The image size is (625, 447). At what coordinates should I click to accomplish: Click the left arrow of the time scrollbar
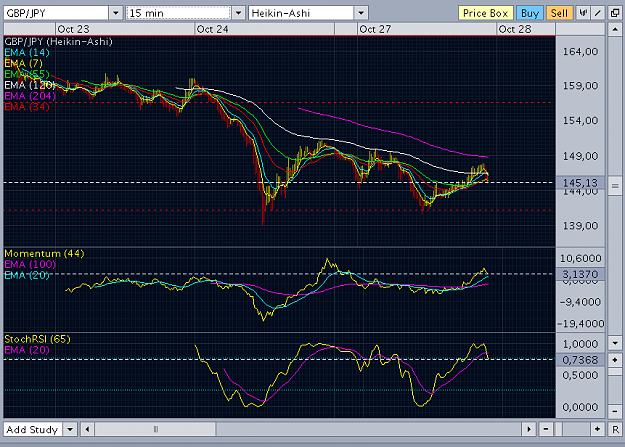tap(87, 429)
